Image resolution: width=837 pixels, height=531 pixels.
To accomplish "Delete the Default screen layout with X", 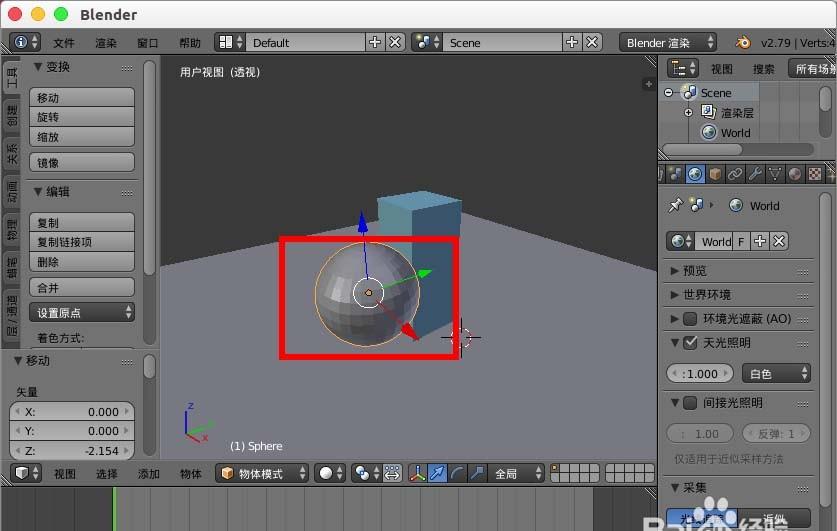I will click(395, 42).
